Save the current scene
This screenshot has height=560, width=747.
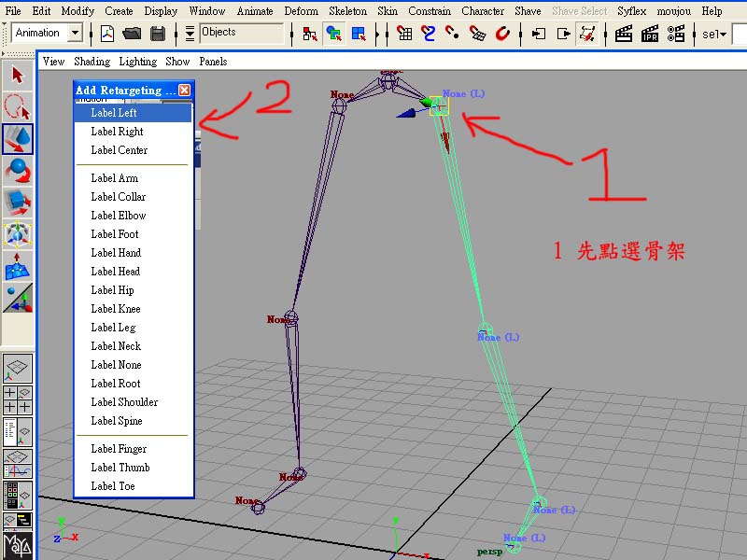pyautogui.click(x=158, y=34)
